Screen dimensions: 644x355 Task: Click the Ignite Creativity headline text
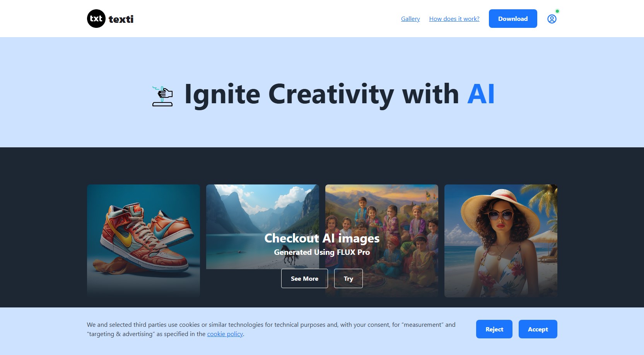coord(322,94)
